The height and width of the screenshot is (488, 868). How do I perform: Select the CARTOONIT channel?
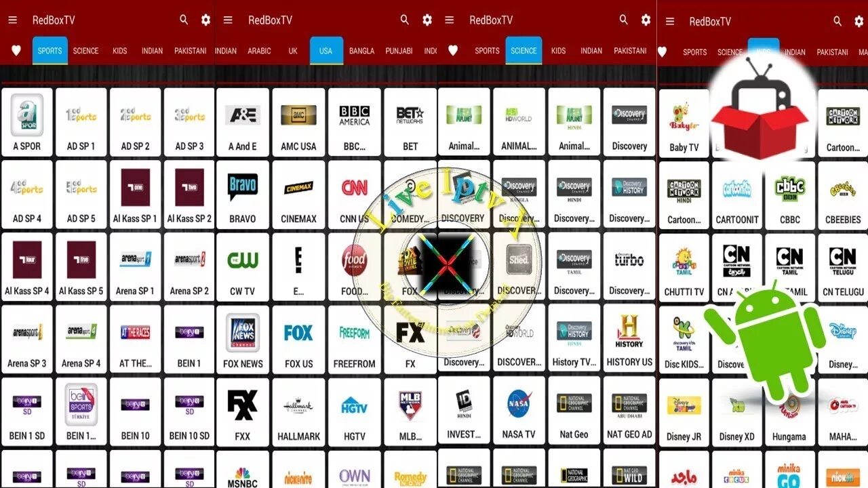(x=737, y=197)
